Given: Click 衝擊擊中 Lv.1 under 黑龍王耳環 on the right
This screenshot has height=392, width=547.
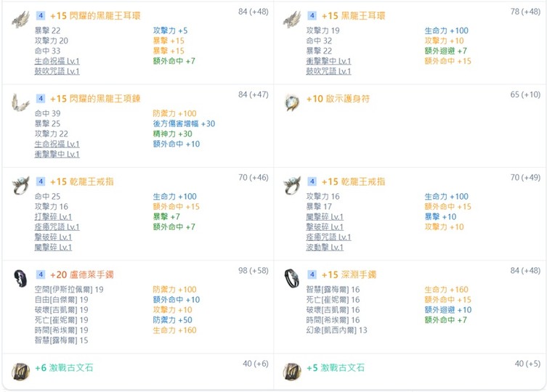Looking at the screenshot, I should (x=328, y=61).
